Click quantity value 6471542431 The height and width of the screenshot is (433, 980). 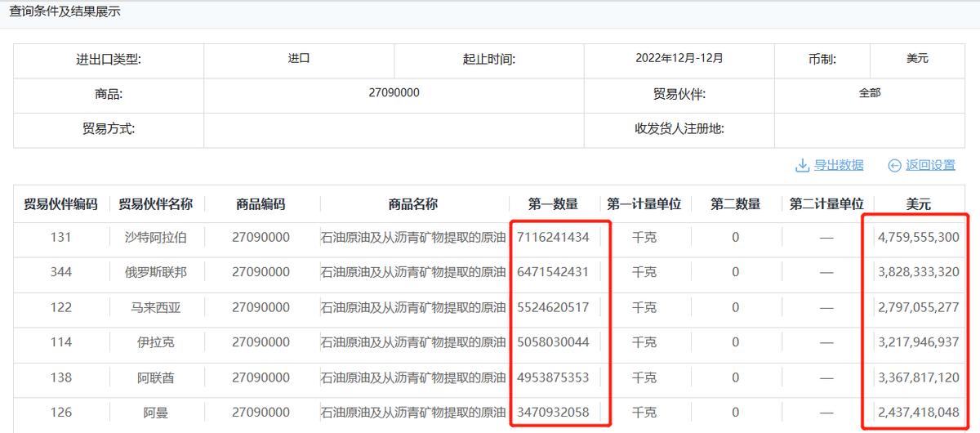[553, 272]
